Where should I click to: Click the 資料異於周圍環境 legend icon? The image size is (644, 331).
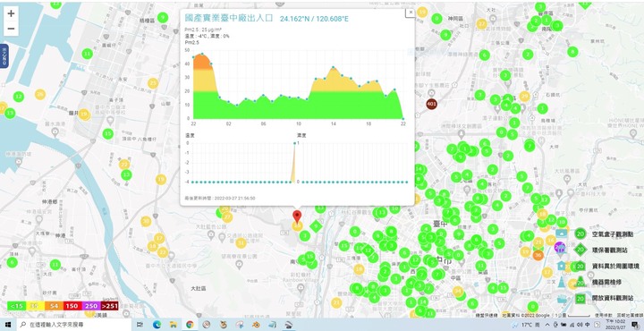pos(580,266)
